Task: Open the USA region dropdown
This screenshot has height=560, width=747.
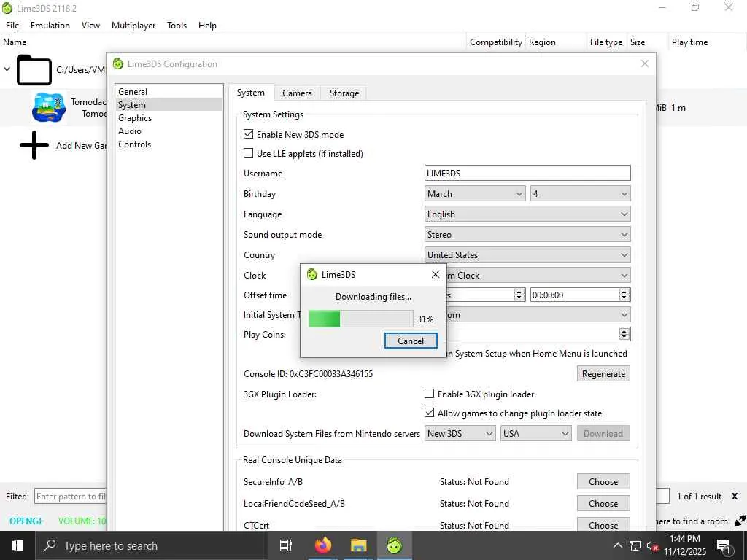Action: tap(536, 433)
